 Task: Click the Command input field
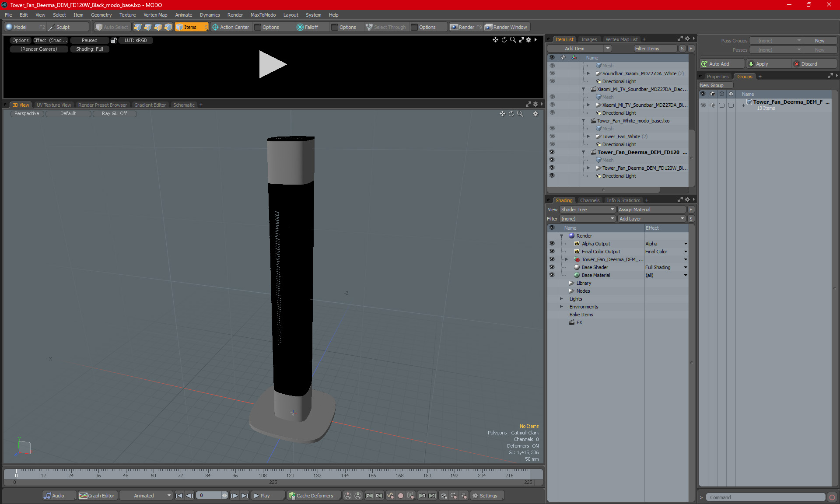[766, 497]
